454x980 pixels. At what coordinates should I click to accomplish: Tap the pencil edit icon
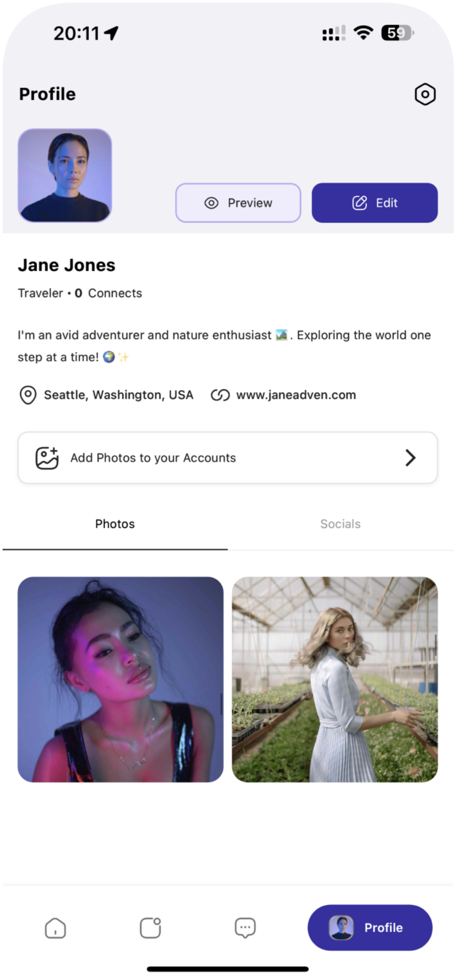tap(359, 203)
